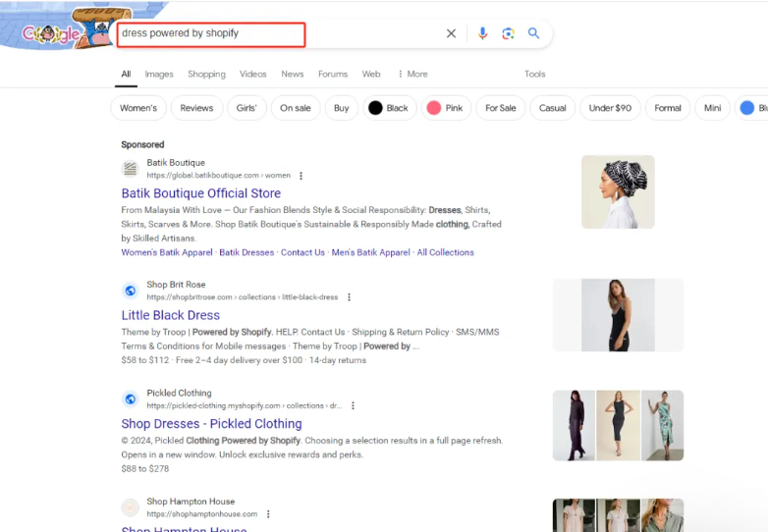Open options menu for Batik Boutique result
Viewport: 768px width, 532px height.
coord(301,176)
